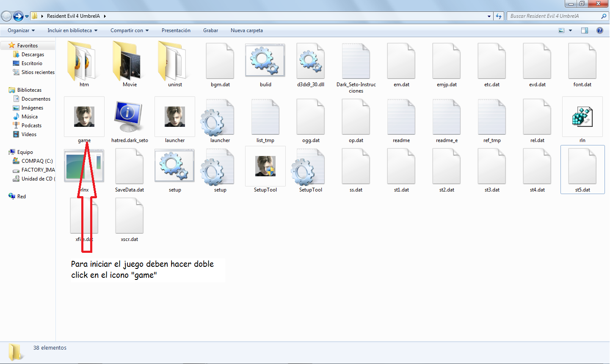This screenshot has height=364, width=610.
Task: Select the bgm.dat file
Action: point(220,64)
